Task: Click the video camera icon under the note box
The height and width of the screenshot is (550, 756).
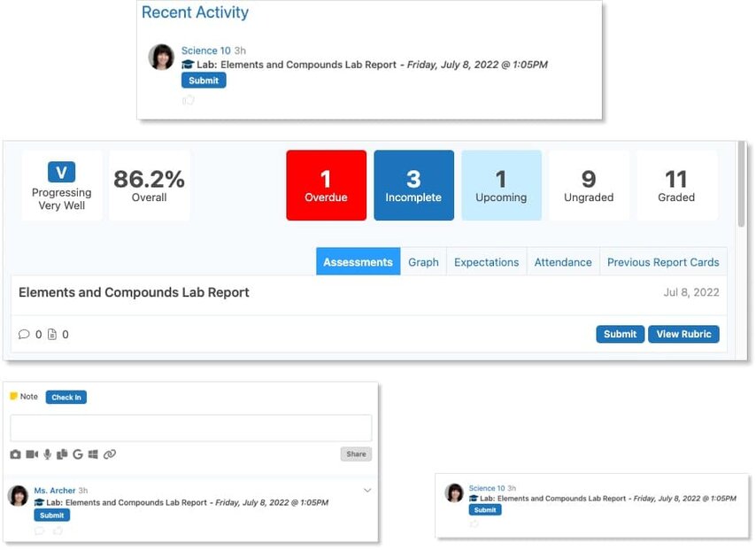Action: click(x=32, y=454)
